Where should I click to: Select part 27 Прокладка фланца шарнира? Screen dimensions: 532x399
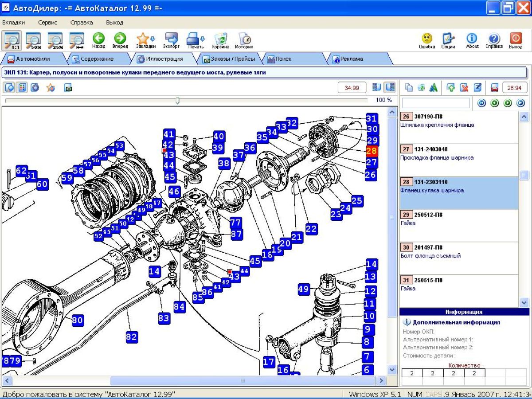coord(459,160)
